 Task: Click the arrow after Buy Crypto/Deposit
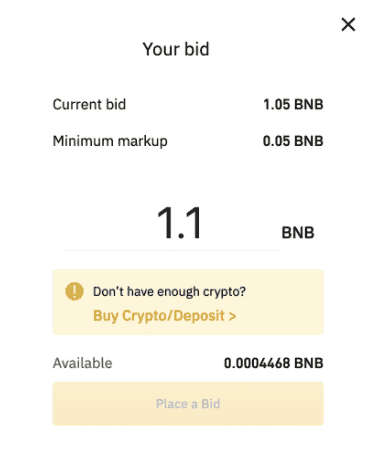point(232,316)
